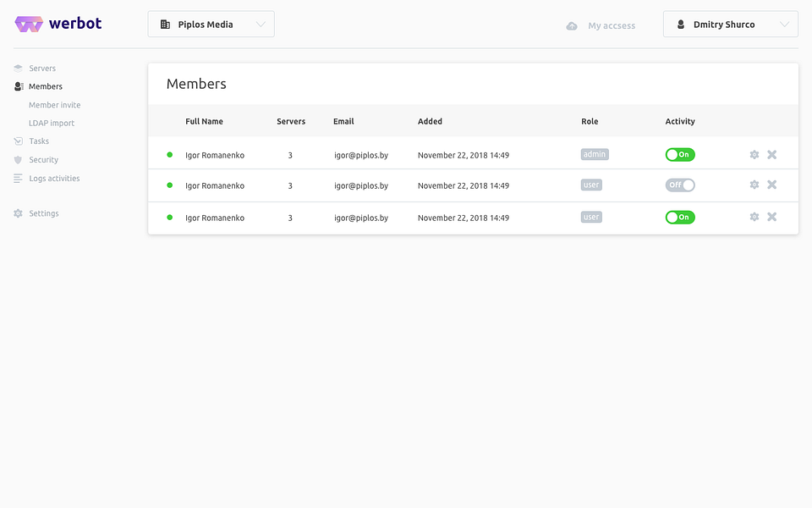
Task: Click the Settings gear icon in sidebar
Action: [18, 213]
